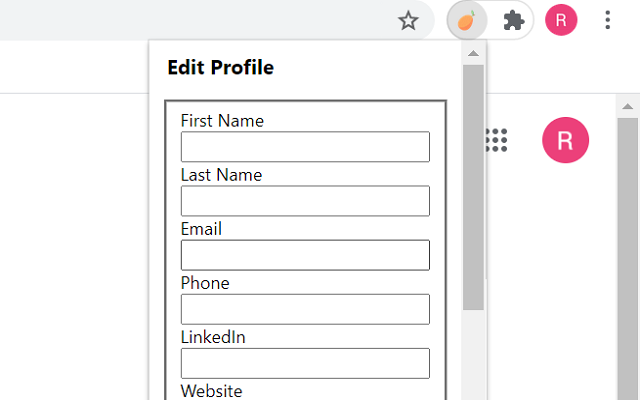The width and height of the screenshot is (640, 400).
Task: Click the Edit Profile heading
Action: [x=220, y=68]
